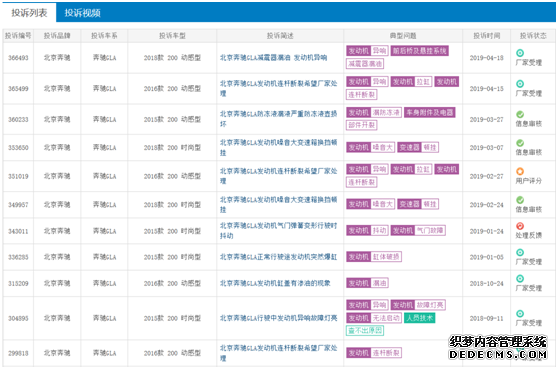Click the 连杆断裂 tag in row 365499

pos(362,95)
